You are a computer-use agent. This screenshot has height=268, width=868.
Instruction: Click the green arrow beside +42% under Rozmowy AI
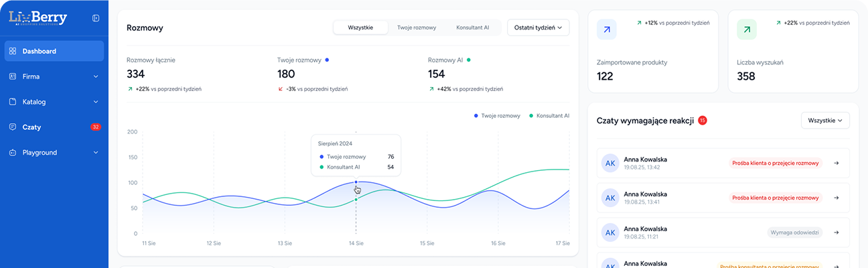[431, 88]
